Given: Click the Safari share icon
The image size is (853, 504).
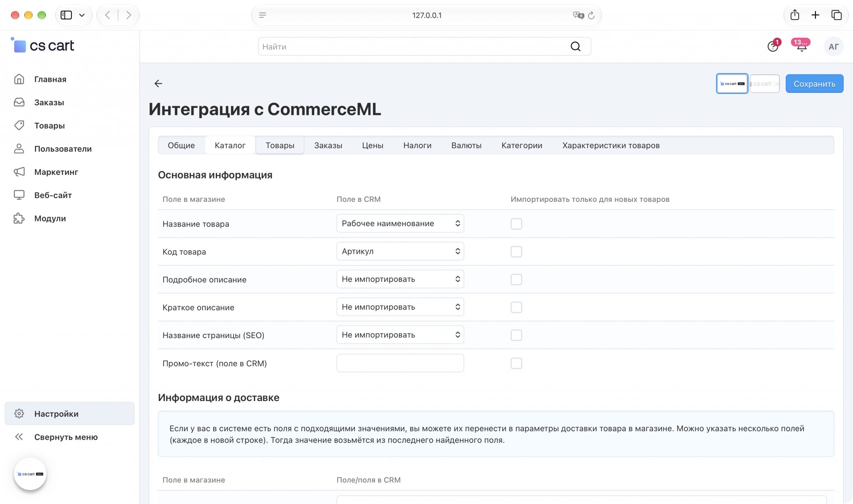Looking at the screenshot, I should click(x=795, y=15).
